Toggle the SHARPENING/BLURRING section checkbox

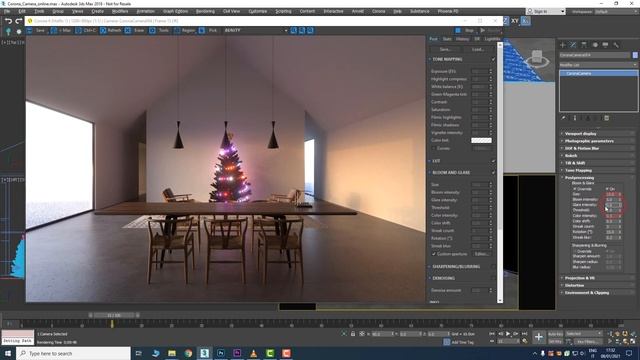tap(493, 267)
